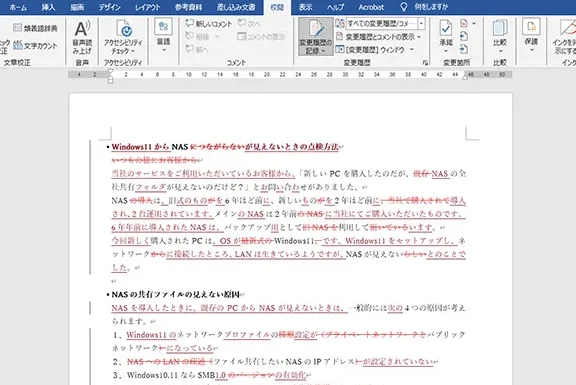576x385 pixels.
Task: Click heading Windows11からNASが見えないときの点検方法
Action: pos(225,147)
